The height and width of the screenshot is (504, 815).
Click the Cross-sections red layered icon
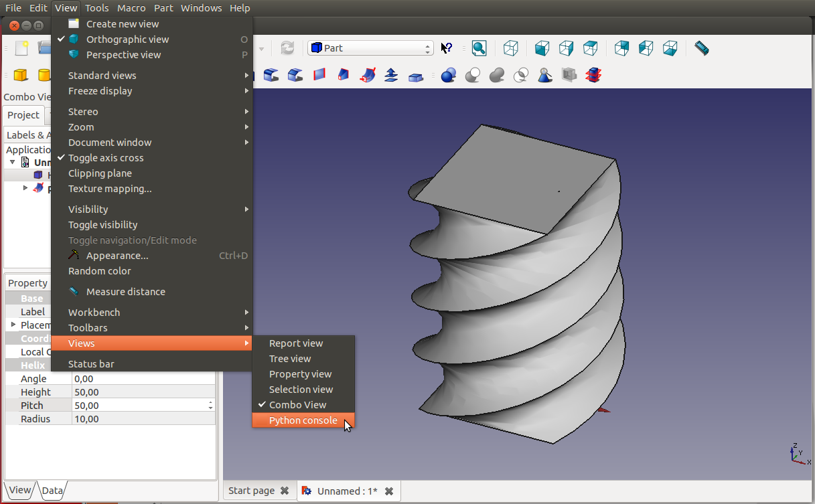pos(593,75)
